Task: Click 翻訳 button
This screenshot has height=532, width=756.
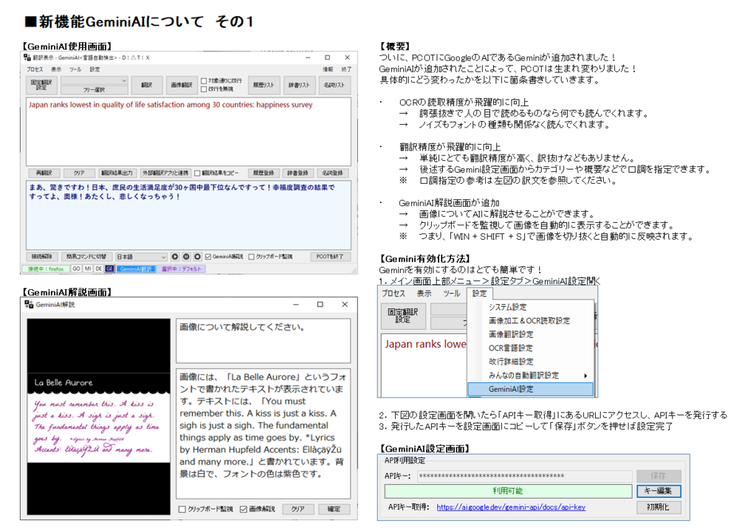Action: coord(147,85)
